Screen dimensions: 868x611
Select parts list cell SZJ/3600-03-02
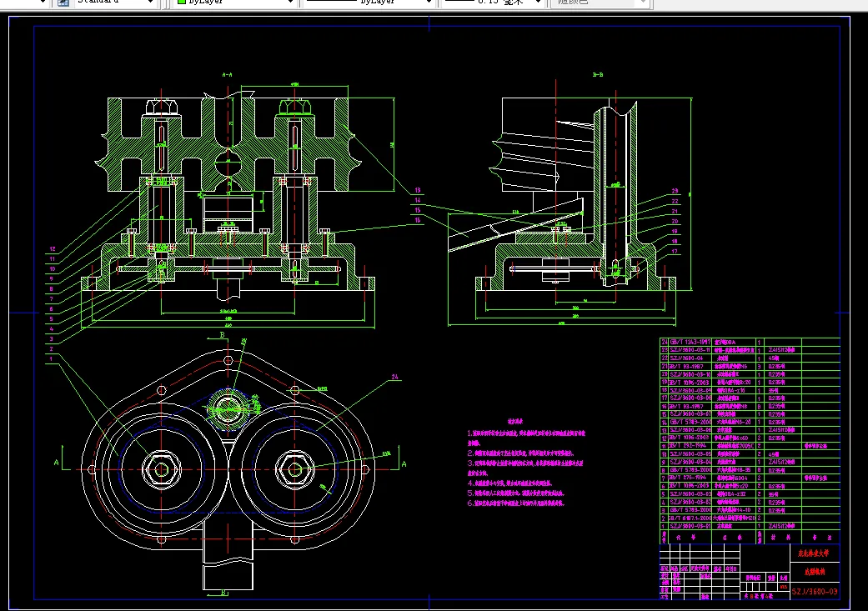pos(690,502)
